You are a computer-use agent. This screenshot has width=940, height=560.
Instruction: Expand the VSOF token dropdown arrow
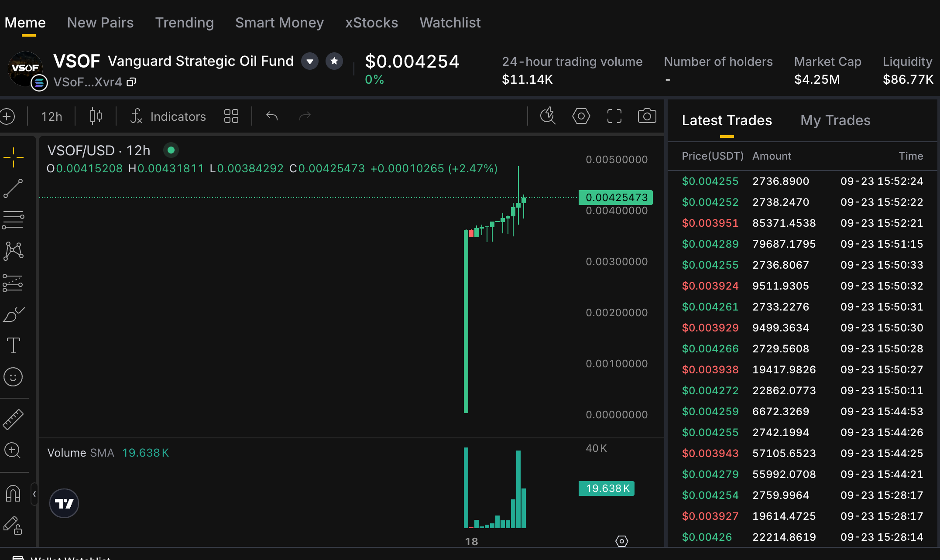click(x=310, y=61)
